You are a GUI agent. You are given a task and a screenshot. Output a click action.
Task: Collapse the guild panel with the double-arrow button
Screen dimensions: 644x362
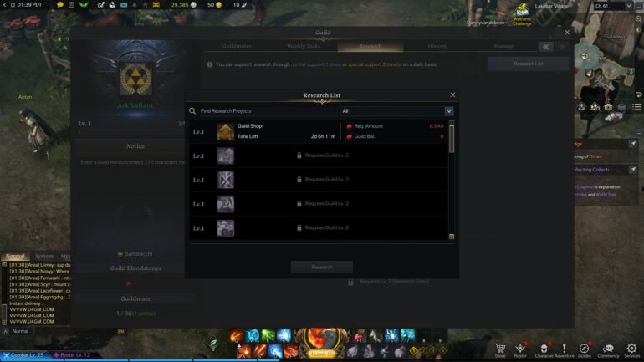(x=546, y=47)
